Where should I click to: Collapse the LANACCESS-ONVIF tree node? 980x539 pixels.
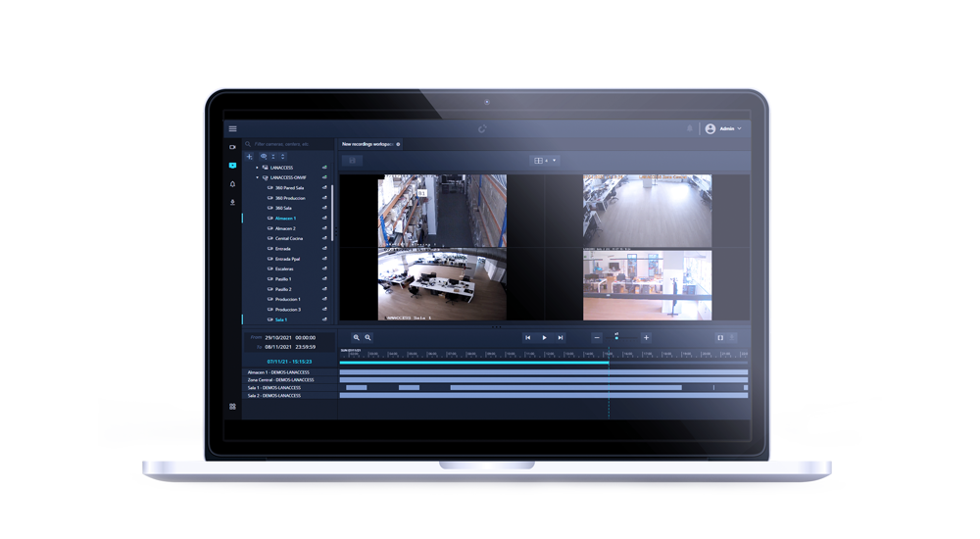[x=257, y=177]
